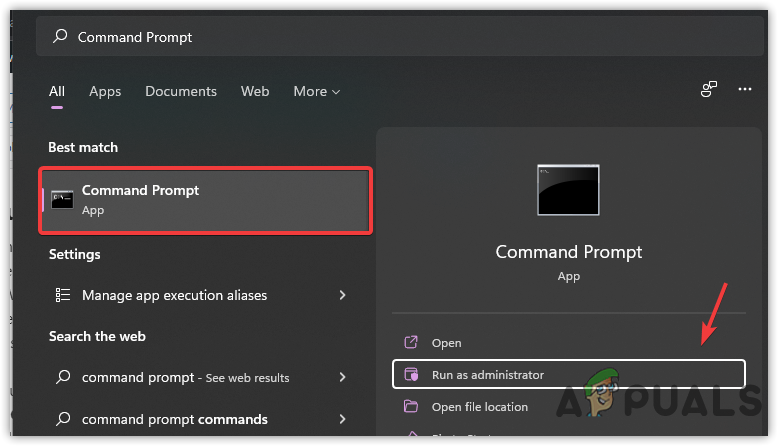The width and height of the screenshot is (778, 446).
Task: Click Open file location option
Action: 480,407
